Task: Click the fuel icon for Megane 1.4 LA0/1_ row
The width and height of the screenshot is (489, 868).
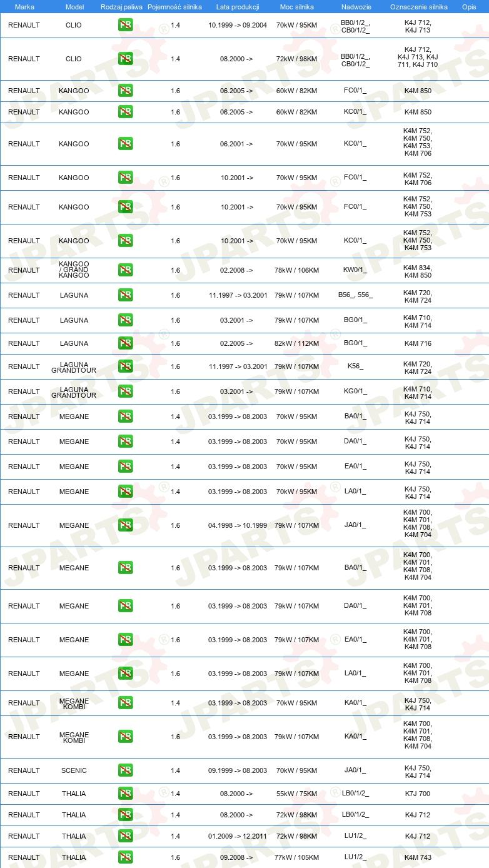Action: point(126,492)
